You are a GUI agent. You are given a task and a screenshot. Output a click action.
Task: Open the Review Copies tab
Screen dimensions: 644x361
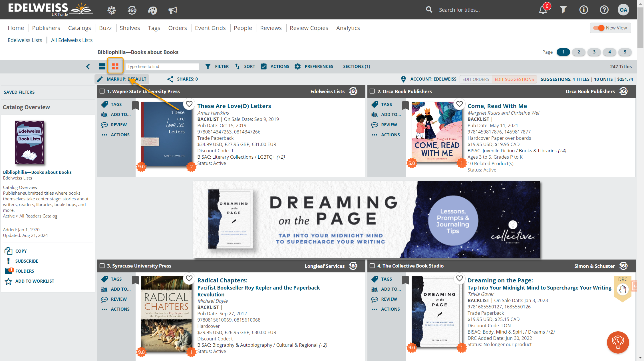point(309,28)
